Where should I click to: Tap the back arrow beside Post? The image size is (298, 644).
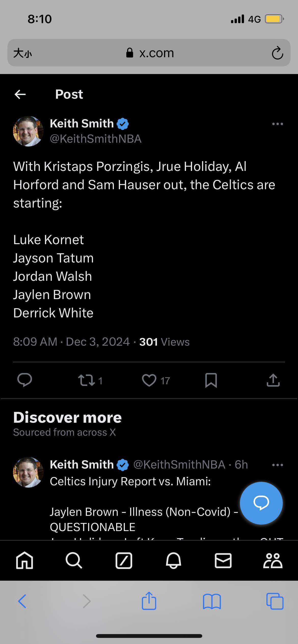point(20,94)
